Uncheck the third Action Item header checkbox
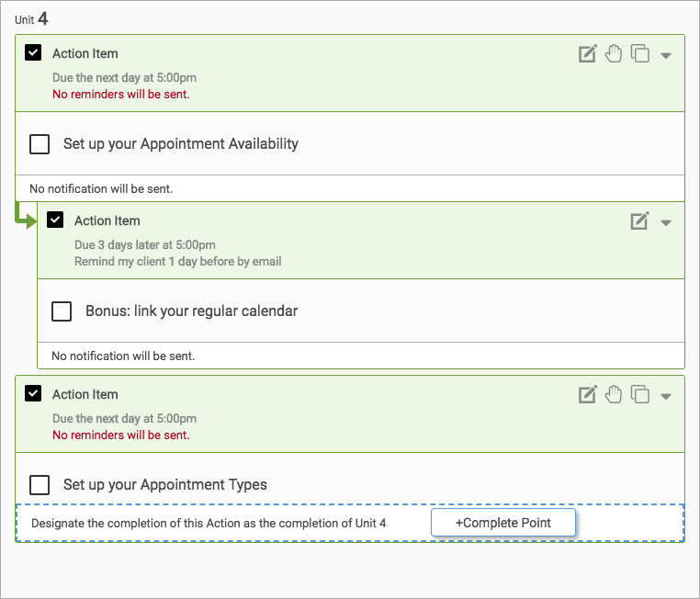 click(x=33, y=393)
